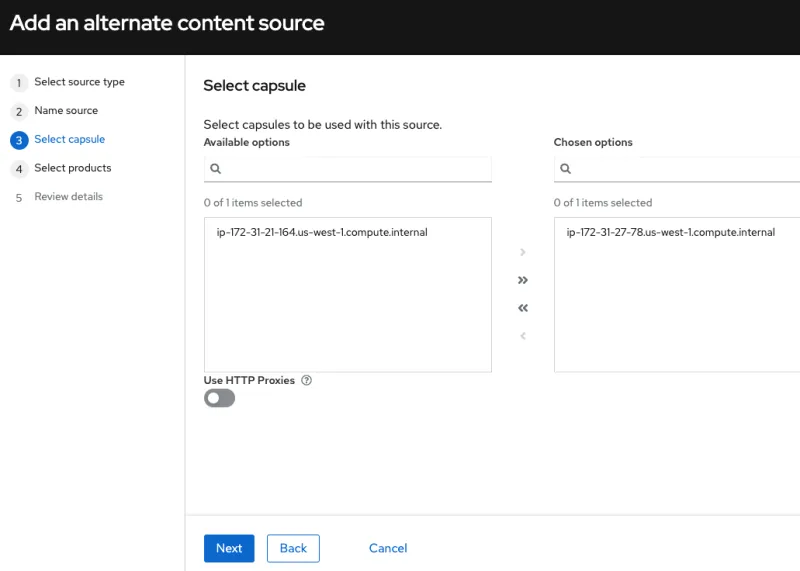Open the Review details step
The image size is (800, 571).
click(x=68, y=197)
